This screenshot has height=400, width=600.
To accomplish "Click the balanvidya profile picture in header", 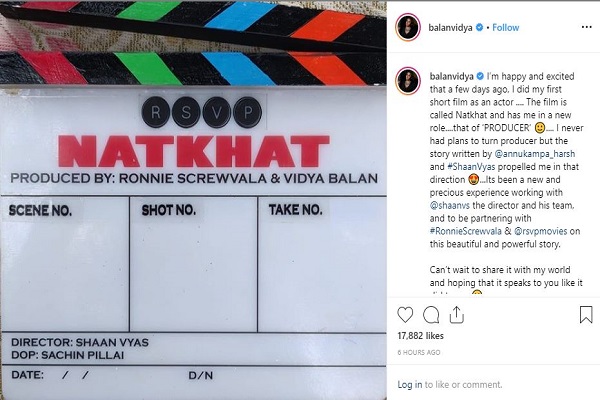I will [x=408, y=28].
